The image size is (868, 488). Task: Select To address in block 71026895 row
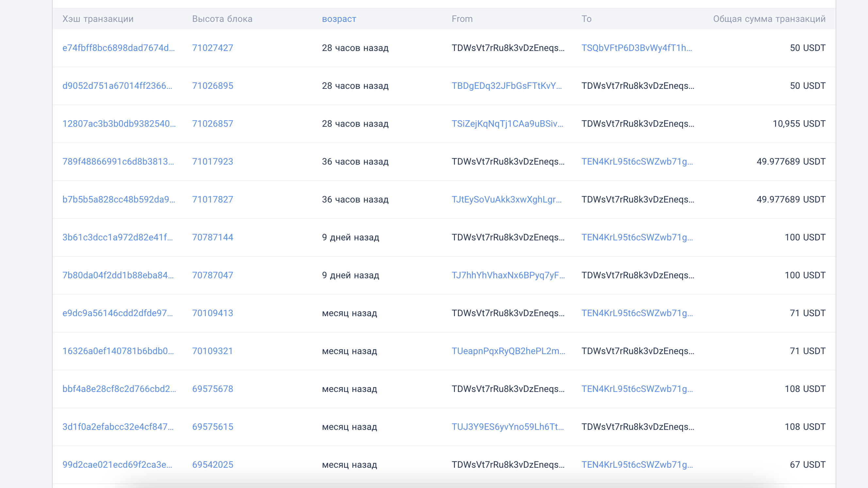point(638,86)
